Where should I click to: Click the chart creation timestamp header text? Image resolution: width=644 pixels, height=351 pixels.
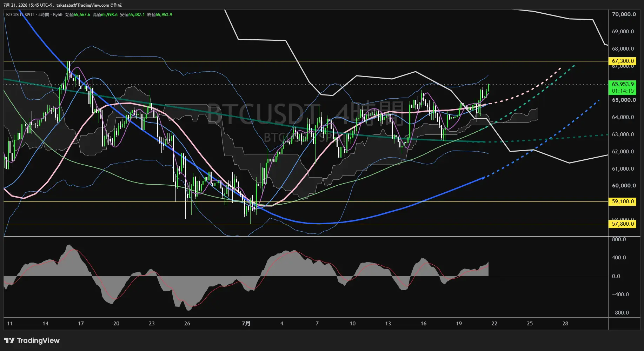62,5
